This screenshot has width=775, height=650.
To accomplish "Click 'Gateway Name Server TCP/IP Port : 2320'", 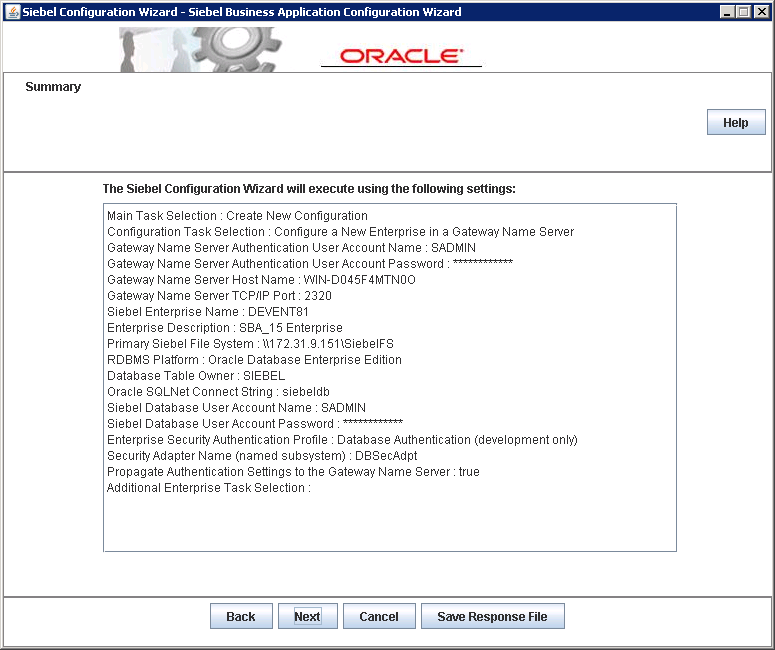I will pyautogui.click(x=219, y=296).
